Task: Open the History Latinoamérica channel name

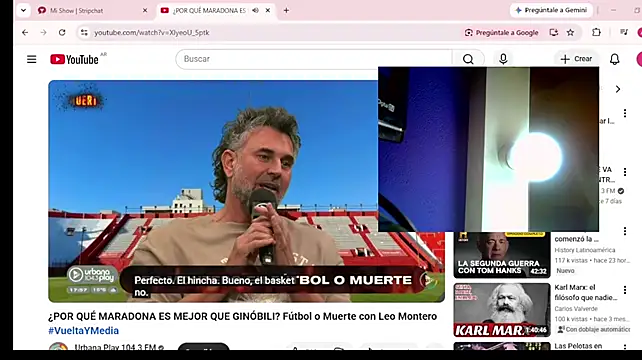Action: 585,250
